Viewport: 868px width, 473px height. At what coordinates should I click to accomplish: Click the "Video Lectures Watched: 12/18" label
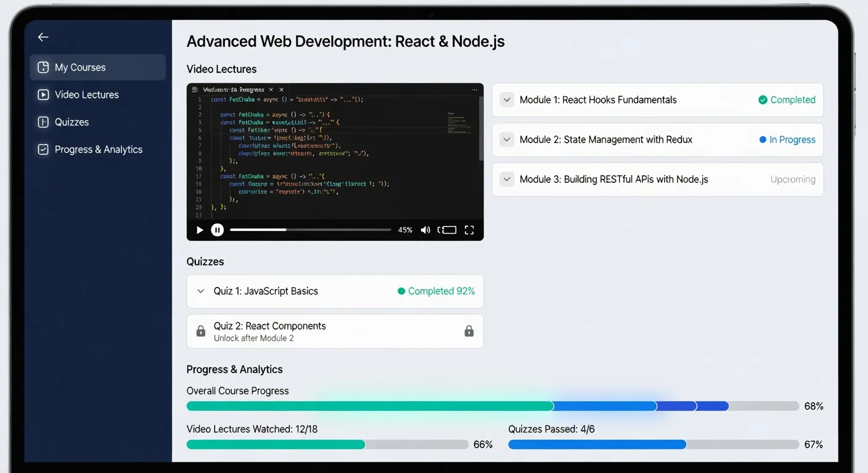point(252,429)
